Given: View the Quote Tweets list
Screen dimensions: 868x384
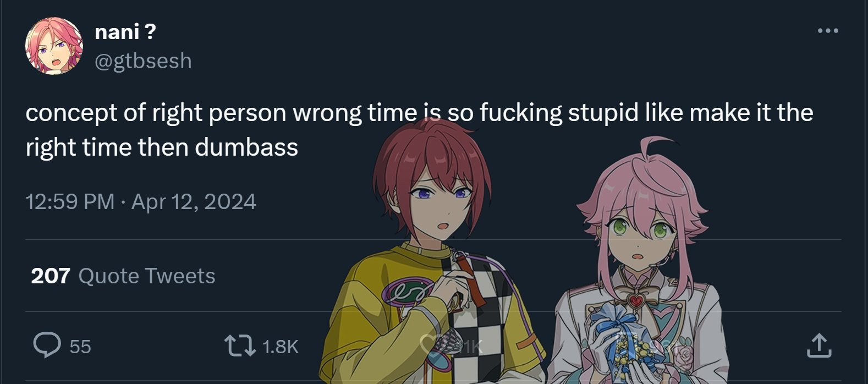Looking at the screenshot, I should click(x=147, y=276).
